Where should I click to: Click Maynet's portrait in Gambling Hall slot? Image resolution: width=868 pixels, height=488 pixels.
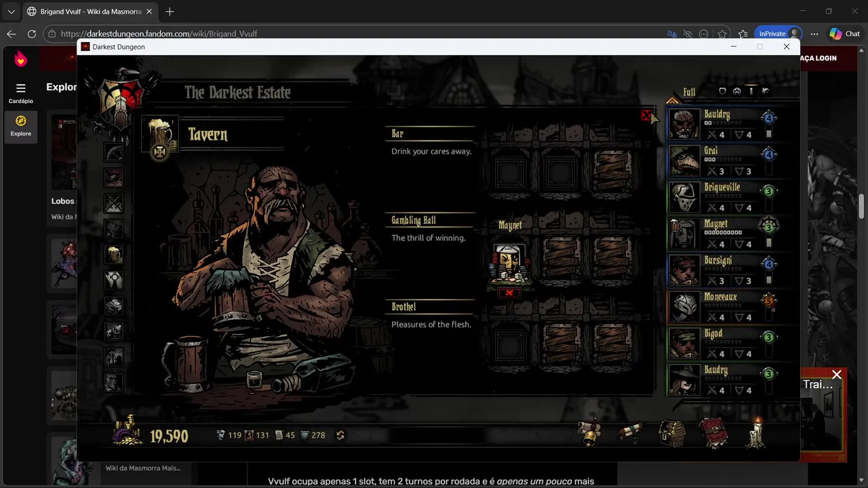509,263
